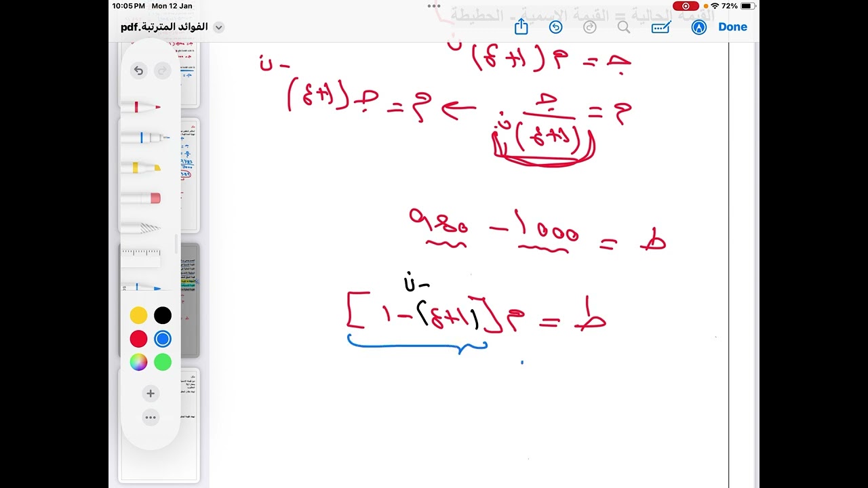
Task: Click the palette undo arrow button
Action: [x=139, y=70]
